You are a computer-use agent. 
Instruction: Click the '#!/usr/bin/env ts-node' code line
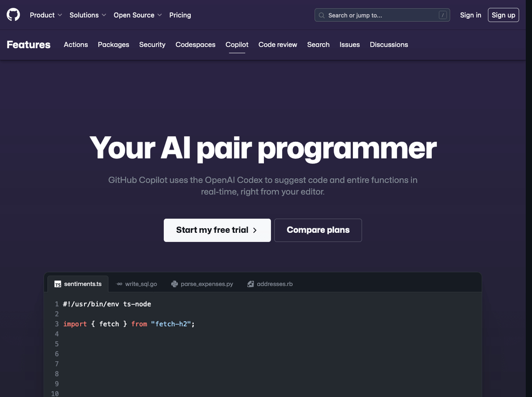[x=107, y=304]
